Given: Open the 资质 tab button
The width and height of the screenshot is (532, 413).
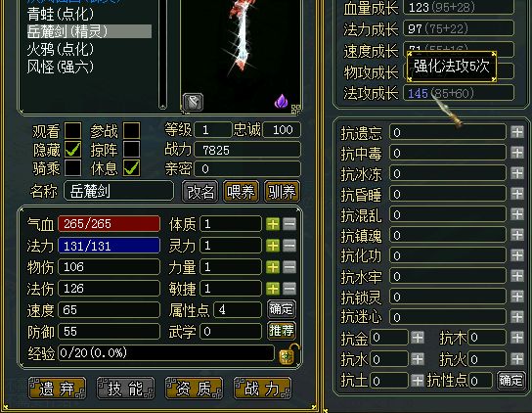Looking at the screenshot, I should 194,389.
